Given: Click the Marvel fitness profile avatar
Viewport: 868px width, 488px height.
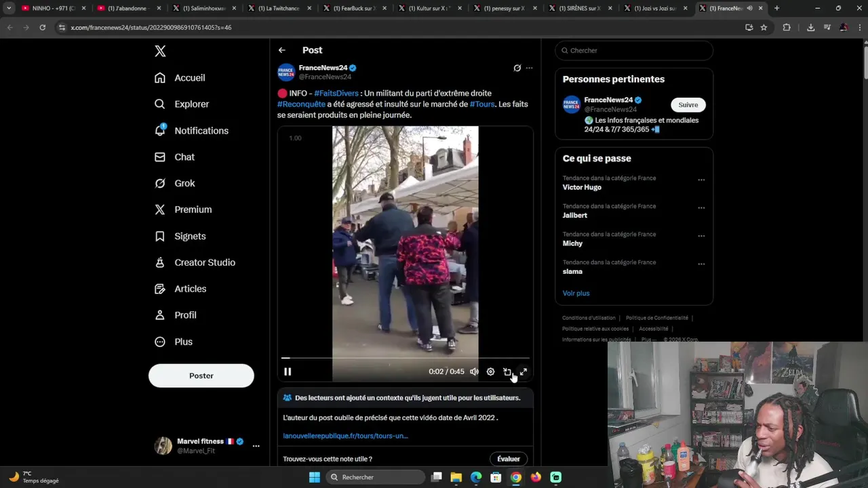Looking at the screenshot, I should [163, 446].
